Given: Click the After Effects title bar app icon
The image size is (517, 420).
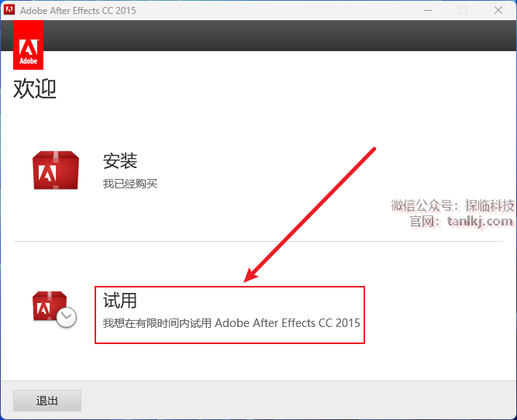Looking at the screenshot, I should point(9,9).
